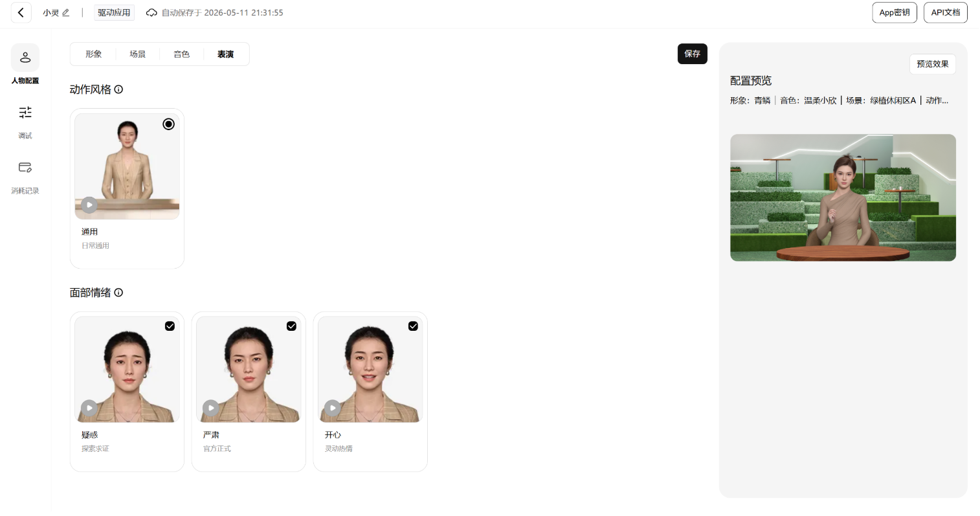The height and width of the screenshot is (516, 980).
Task: Click the 探索求证 description text
Action: (x=95, y=449)
